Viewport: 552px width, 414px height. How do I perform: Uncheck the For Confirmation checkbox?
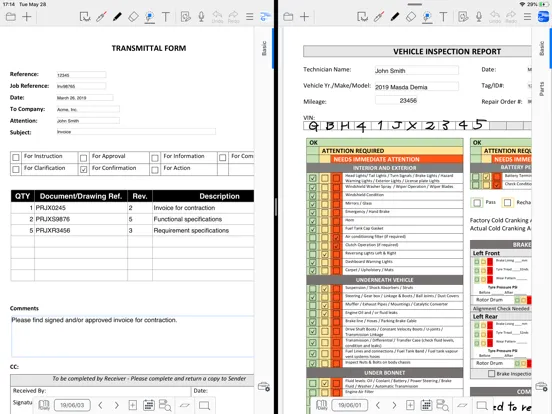click(83, 169)
